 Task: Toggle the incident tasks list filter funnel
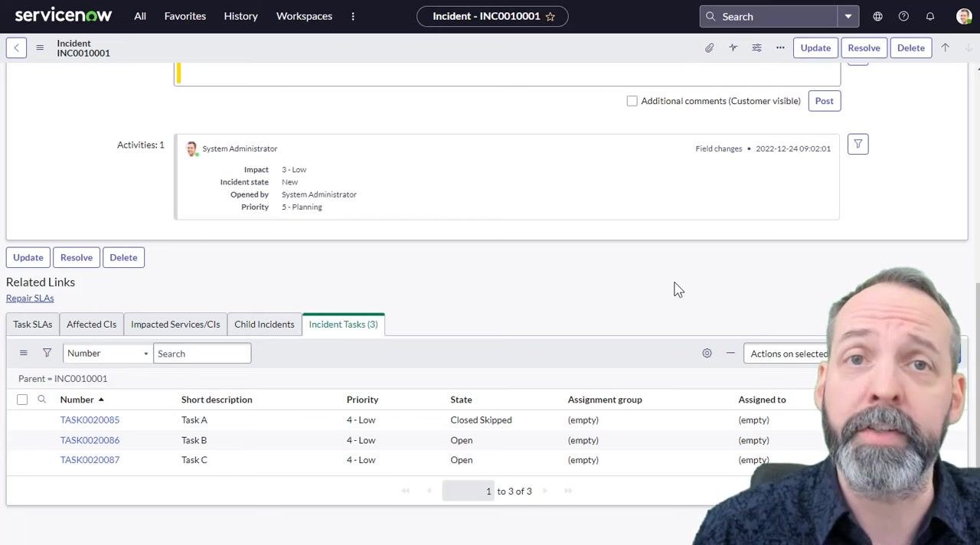pos(47,353)
